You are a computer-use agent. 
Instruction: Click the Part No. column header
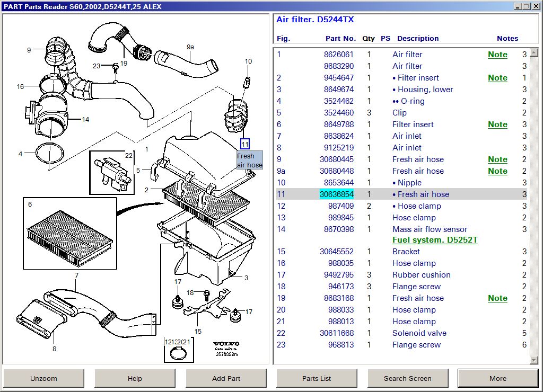(x=341, y=38)
